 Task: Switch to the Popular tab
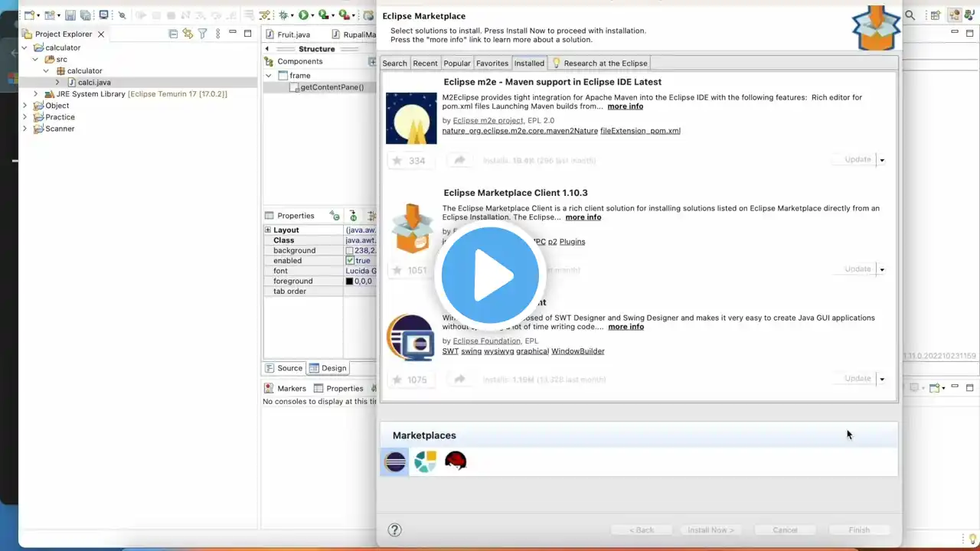click(457, 64)
